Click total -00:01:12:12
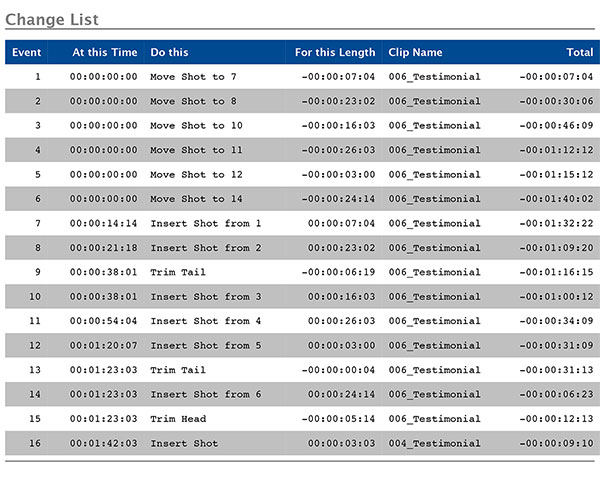Image resolution: width=600 pixels, height=494 pixels. pyautogui.click(x=556, y=150)
